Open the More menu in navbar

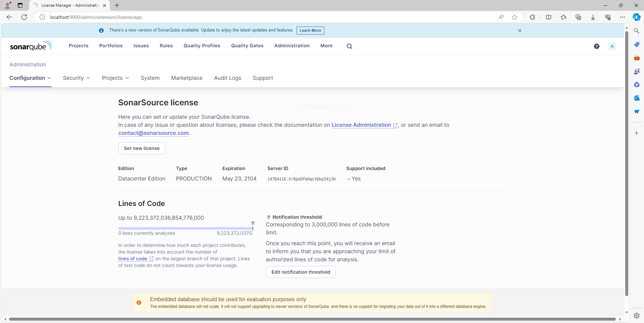[326, 46]
